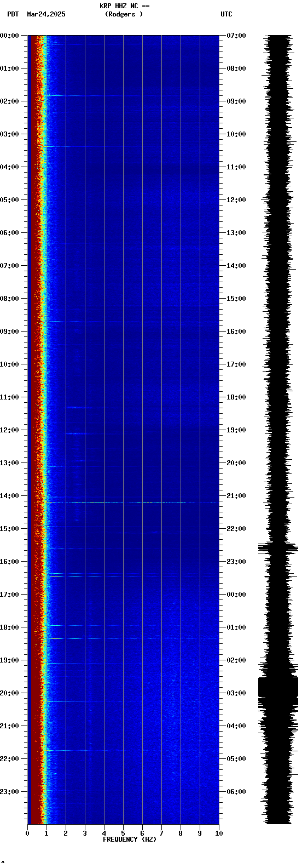This screenshot has height=868, width=302.
Task: Click the 23:00 UTC time label
Action: [236, 562]
